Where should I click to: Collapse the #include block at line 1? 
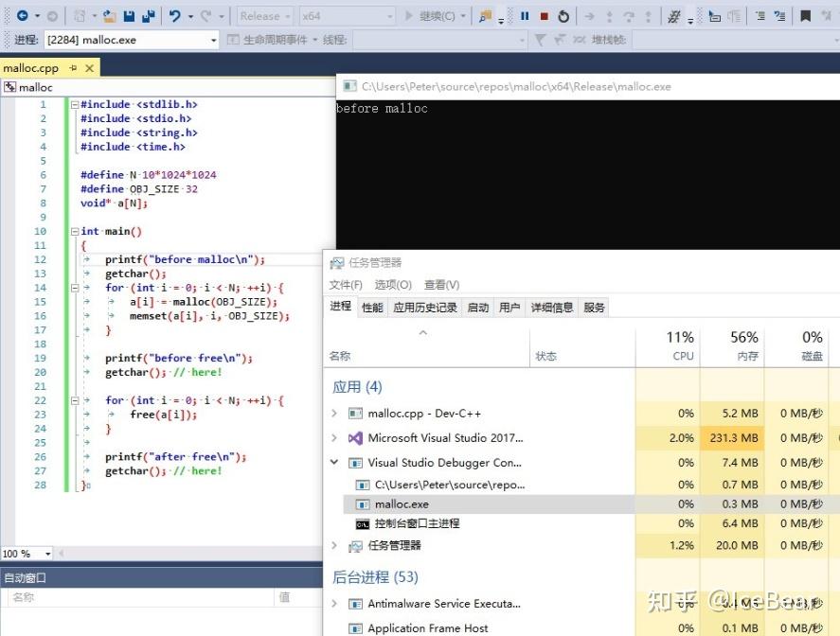[75, 104]
